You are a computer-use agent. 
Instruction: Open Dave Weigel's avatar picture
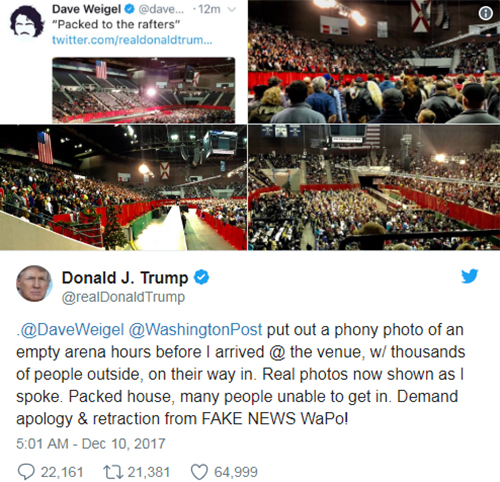pyautogui.click(x=27, y=22)
